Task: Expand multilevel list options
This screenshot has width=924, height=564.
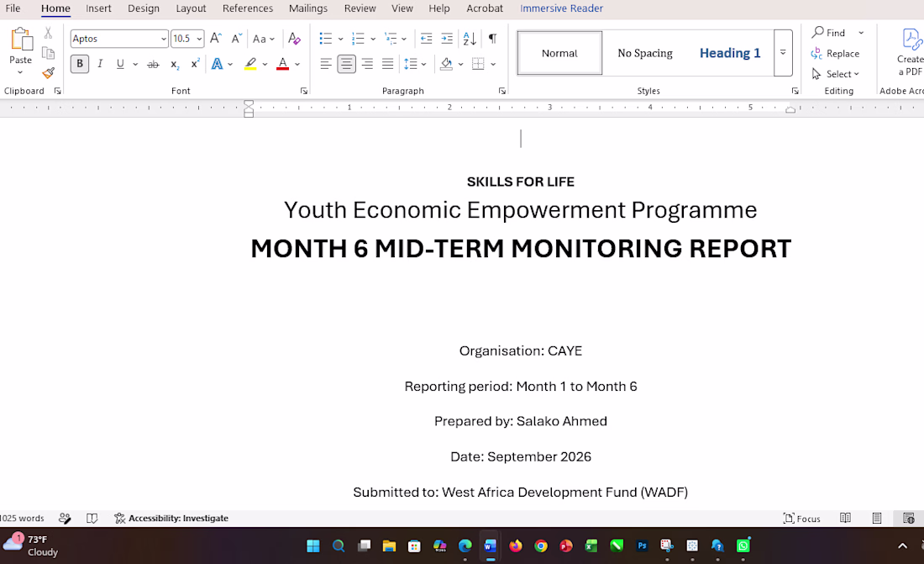Action: [404, 39]
